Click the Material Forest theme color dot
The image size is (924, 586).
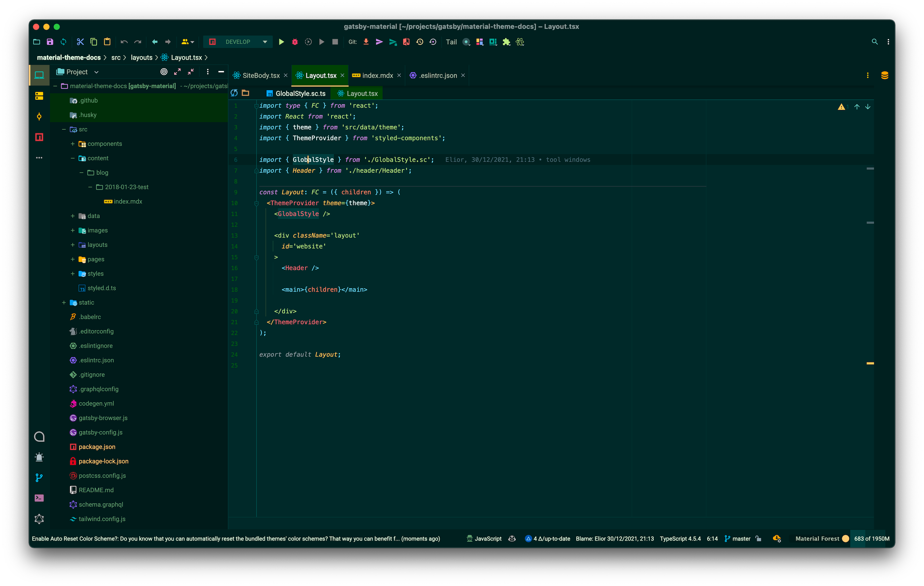click(x=845, y=539)
